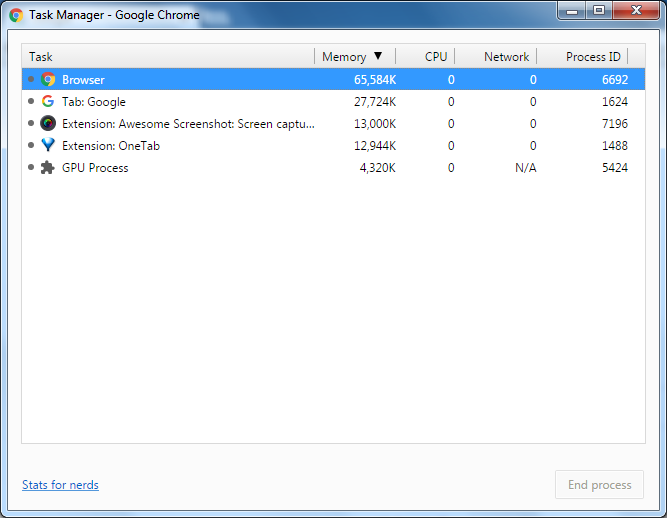667x518 pixels.
Task: Click memory value 27,724K
Action: (375, 102)
